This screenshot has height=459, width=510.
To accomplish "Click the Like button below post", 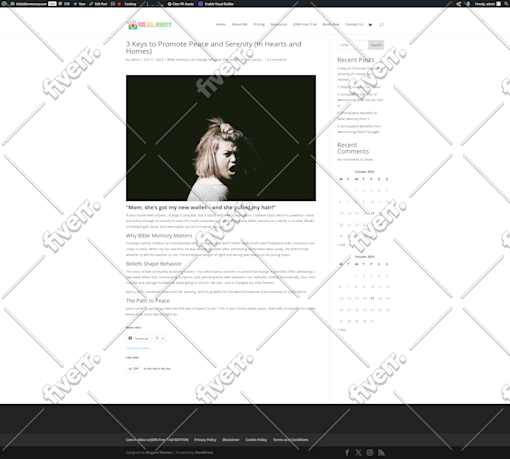I will pos(134,368).
